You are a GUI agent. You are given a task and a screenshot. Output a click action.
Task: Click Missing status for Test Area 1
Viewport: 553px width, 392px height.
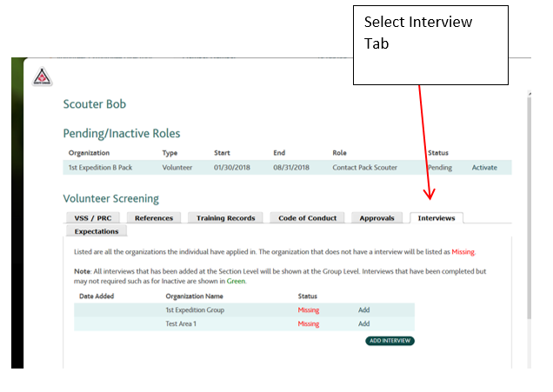click(309, 323)
